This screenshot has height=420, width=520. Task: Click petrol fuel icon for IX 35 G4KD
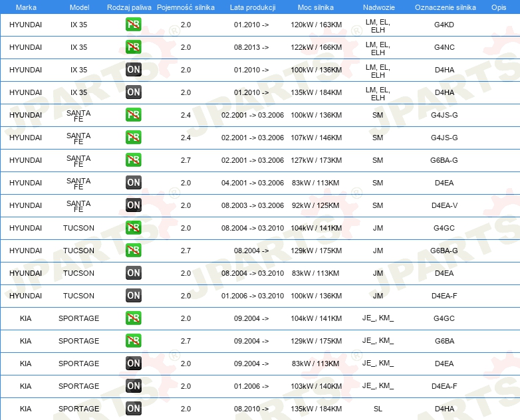[133, 25]
